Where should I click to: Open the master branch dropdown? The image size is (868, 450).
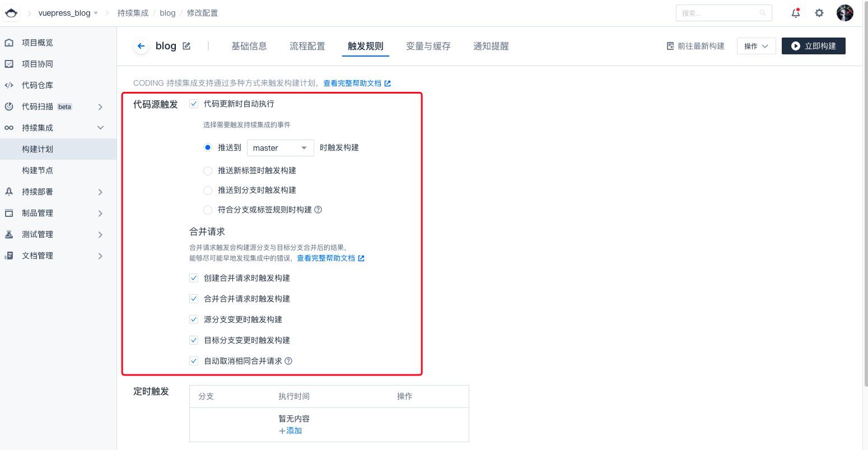(280, 148)
